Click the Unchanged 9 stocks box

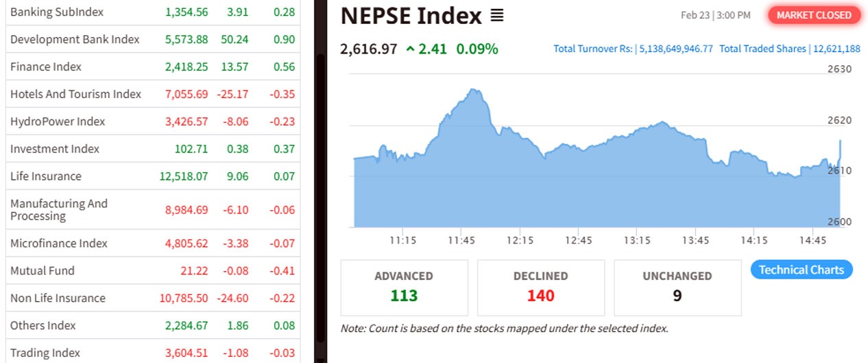point(677,287)
